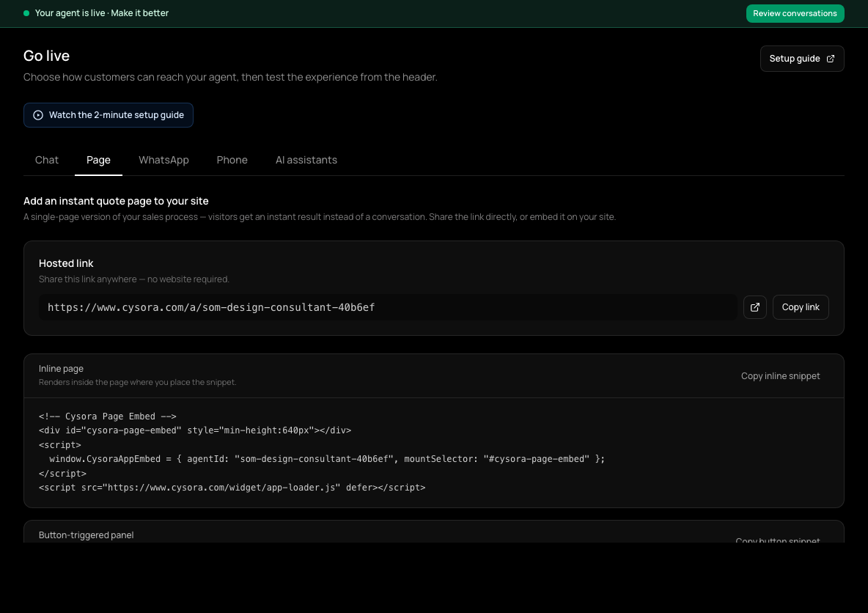The image size is (868, 613).
Task: Click the Setup guide button
Action: point(801,59)
